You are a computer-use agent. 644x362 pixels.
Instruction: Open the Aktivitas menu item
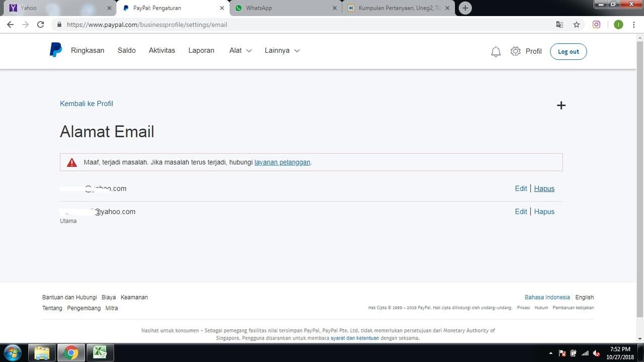(162, 50)
